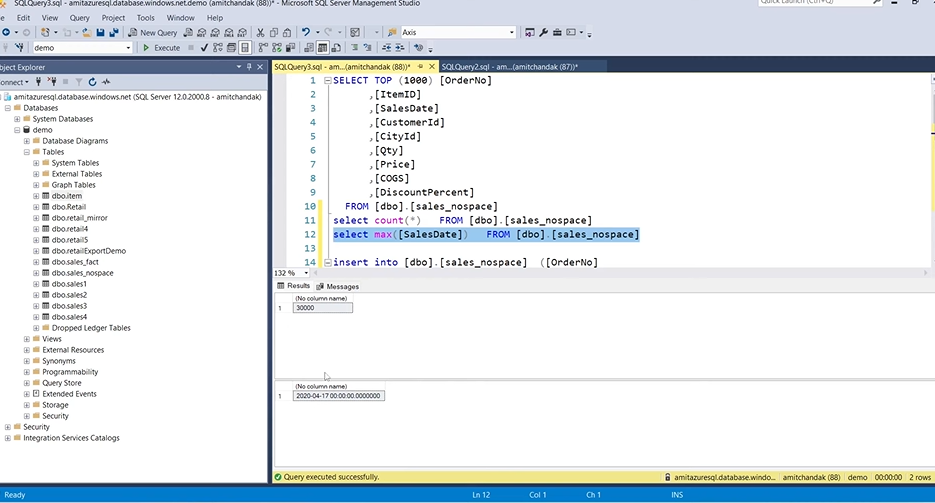Expand the Integration Services Catalogs node
The width and height of the screenshot is (935, 503).
tap(8, 438)
